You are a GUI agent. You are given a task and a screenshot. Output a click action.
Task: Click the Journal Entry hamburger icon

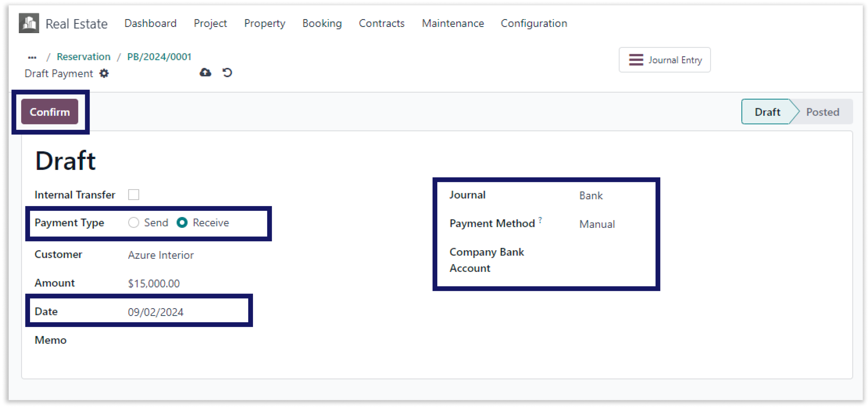(x=636, y=60)
